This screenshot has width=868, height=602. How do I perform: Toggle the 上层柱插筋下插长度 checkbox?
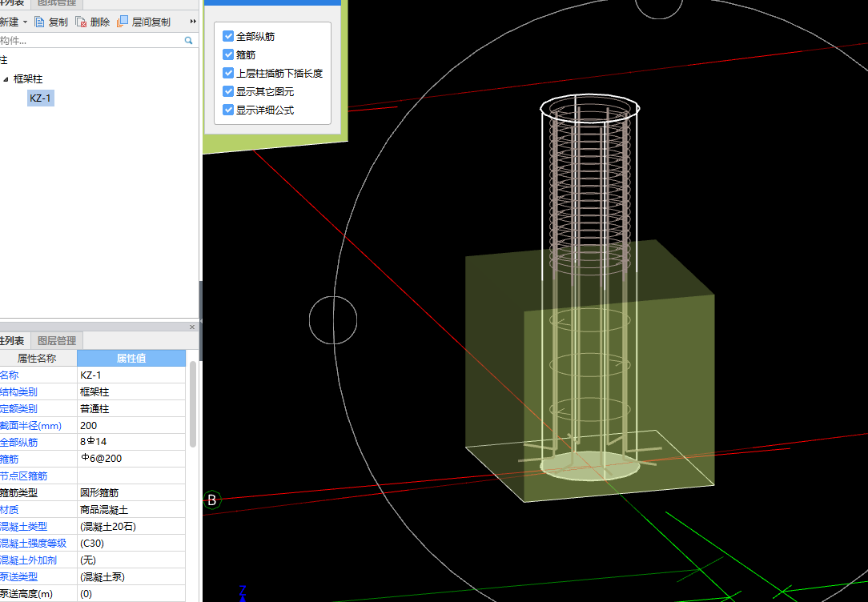click(228, 73)
